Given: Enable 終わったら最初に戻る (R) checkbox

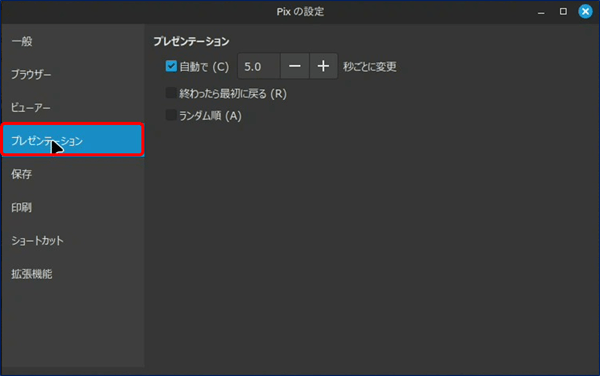Looking at the screenshot, I should tap(171, 93).
